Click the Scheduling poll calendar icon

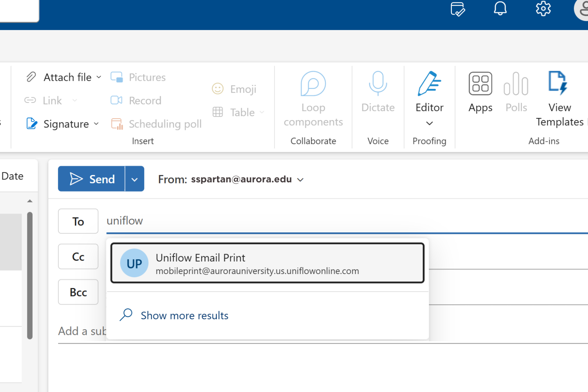pos(117,124)
